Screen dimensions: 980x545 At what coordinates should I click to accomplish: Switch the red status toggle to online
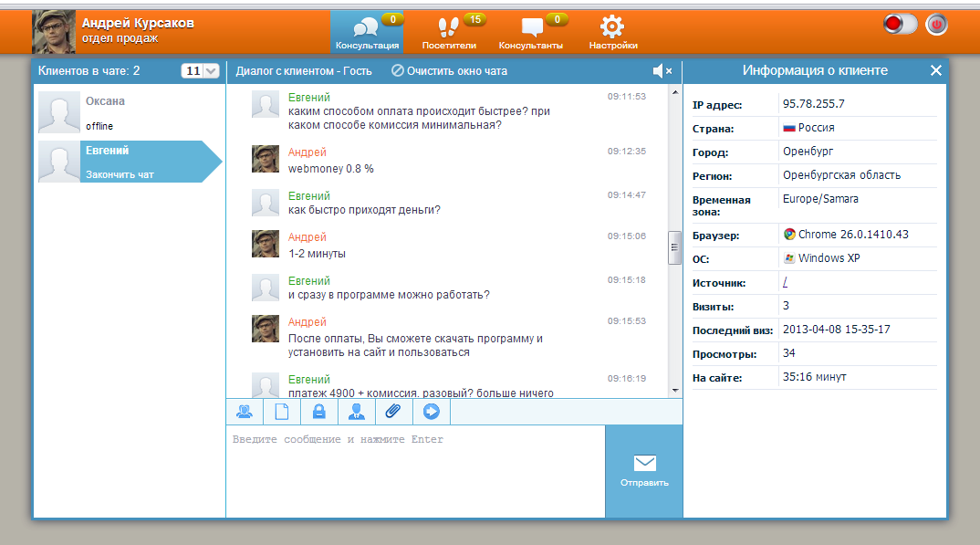[x=899, y=25]
